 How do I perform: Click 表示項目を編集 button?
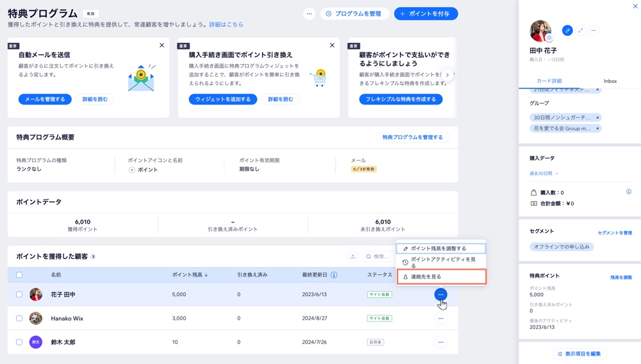(579, 354)
